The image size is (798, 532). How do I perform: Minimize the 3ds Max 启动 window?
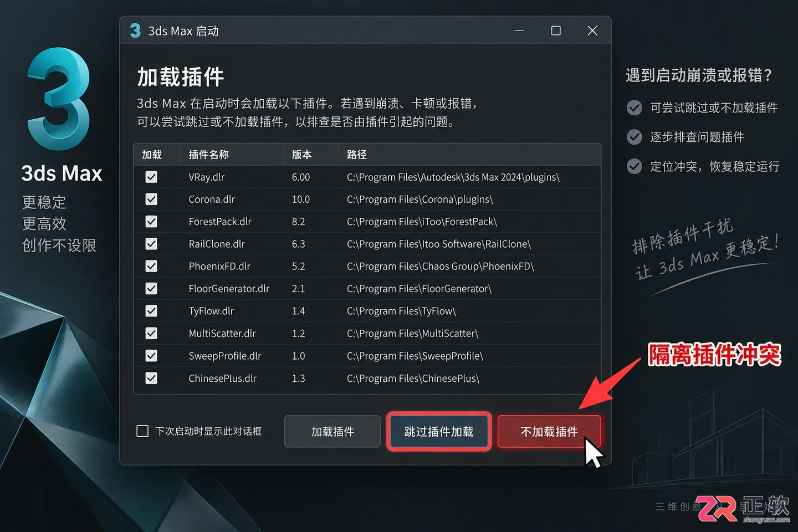519,30
